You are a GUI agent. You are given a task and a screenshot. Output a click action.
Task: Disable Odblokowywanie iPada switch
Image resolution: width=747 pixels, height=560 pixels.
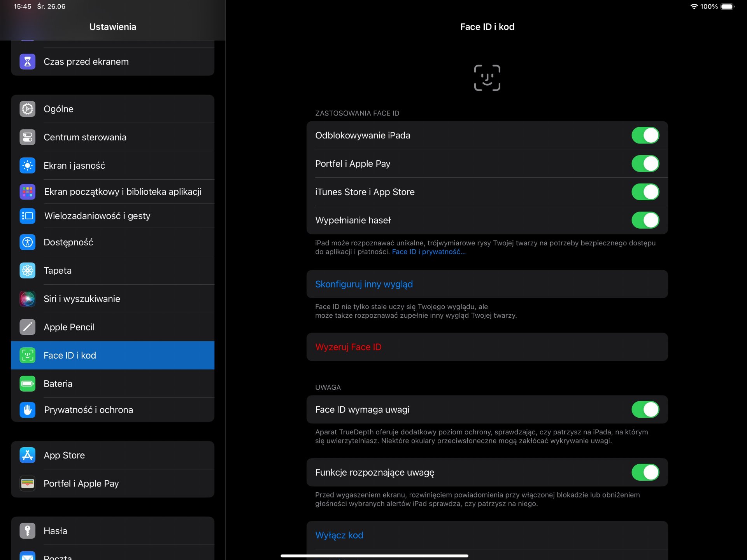645,135
